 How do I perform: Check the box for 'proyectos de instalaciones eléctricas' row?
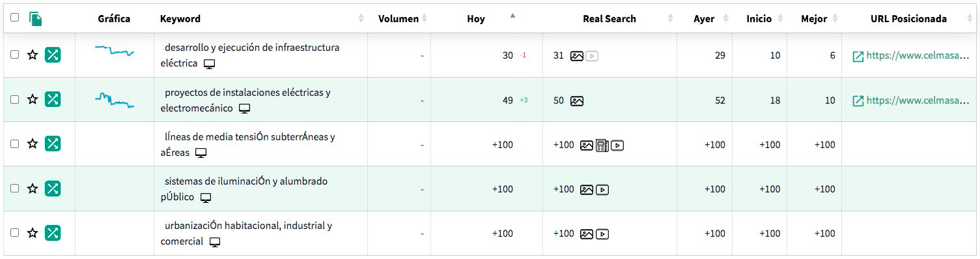coord(15,99)
